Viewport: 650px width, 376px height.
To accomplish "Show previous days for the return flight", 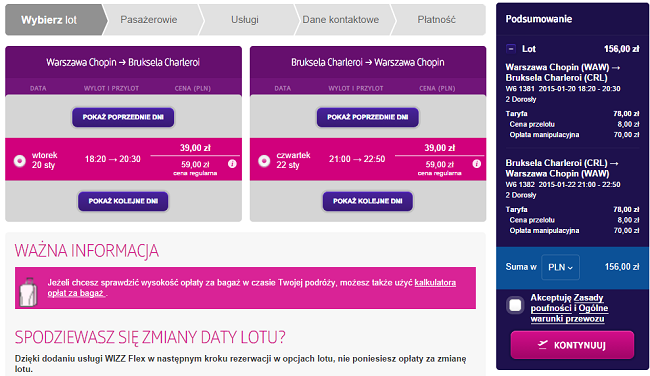I will pyautogui.click(x=368, y=117).
